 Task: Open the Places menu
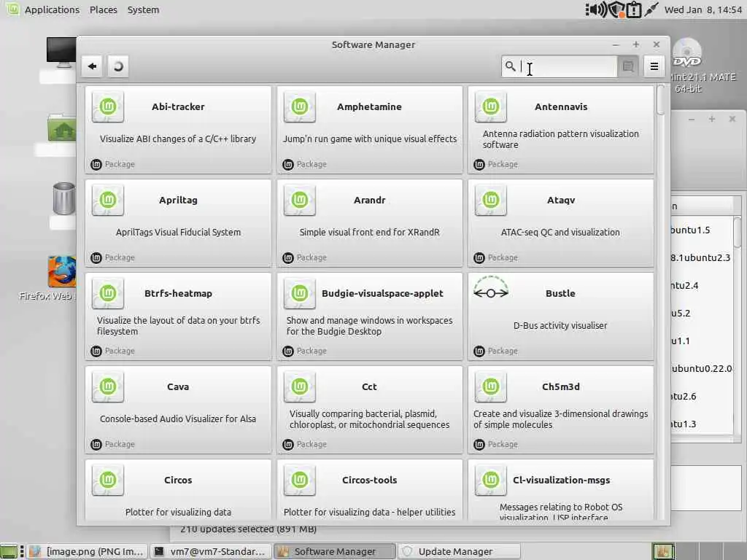pos(104,9)
